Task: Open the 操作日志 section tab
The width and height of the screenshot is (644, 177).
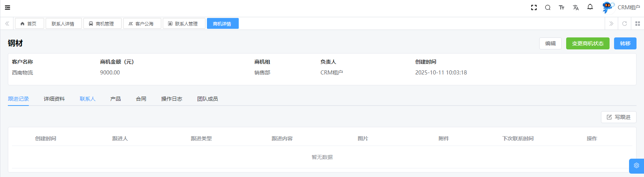Action: (171, 99)
